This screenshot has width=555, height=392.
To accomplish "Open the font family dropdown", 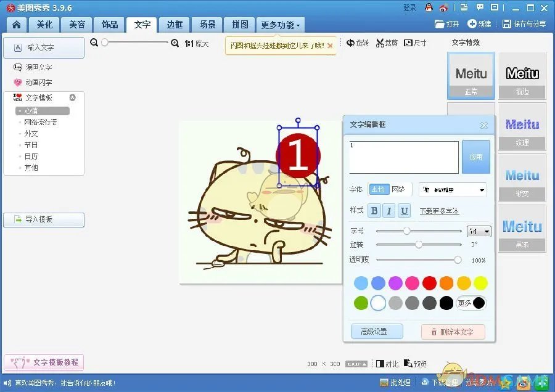I will 452,189.
